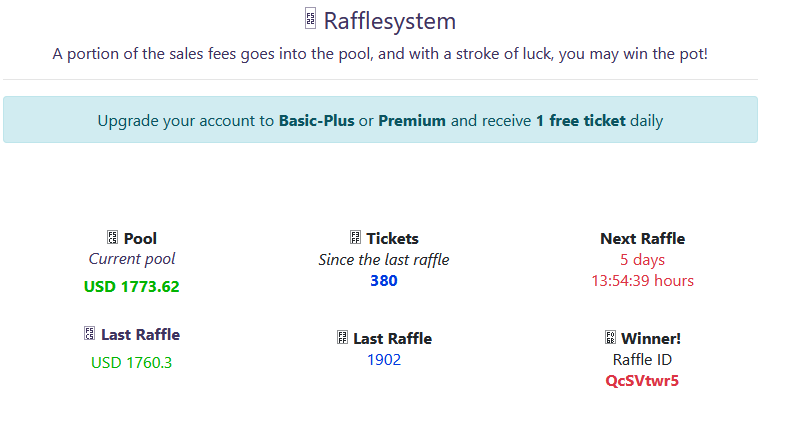Click the last raffle ticket number 1902

click(384, 360)
